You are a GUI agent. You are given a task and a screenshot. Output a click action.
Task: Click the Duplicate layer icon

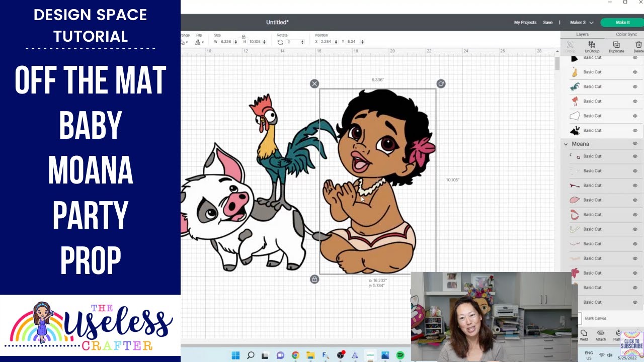click(616, 45)
